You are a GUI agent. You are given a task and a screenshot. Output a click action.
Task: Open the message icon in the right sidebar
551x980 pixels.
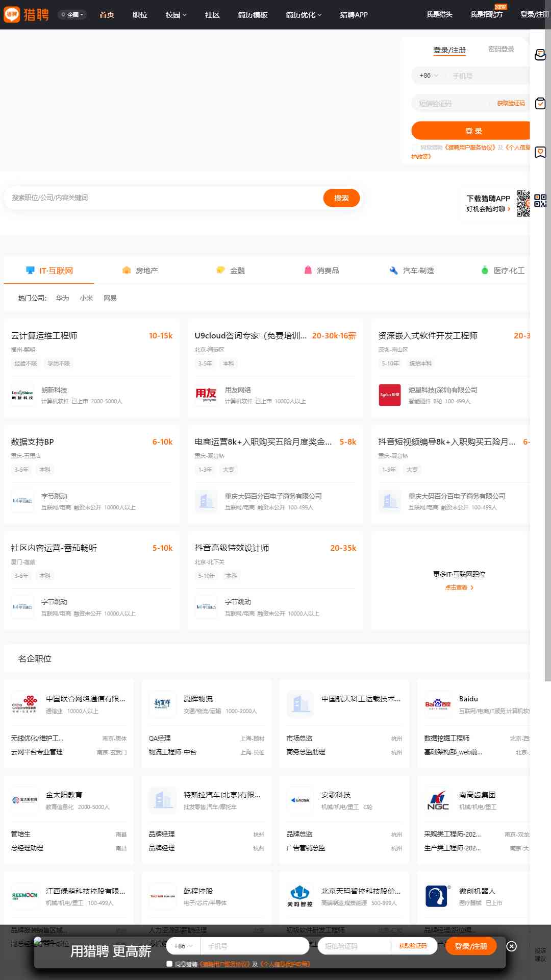tap(540, 55)
